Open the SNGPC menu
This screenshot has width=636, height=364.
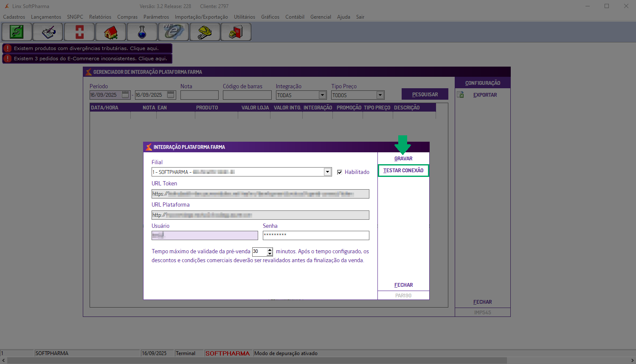(75, 17)
